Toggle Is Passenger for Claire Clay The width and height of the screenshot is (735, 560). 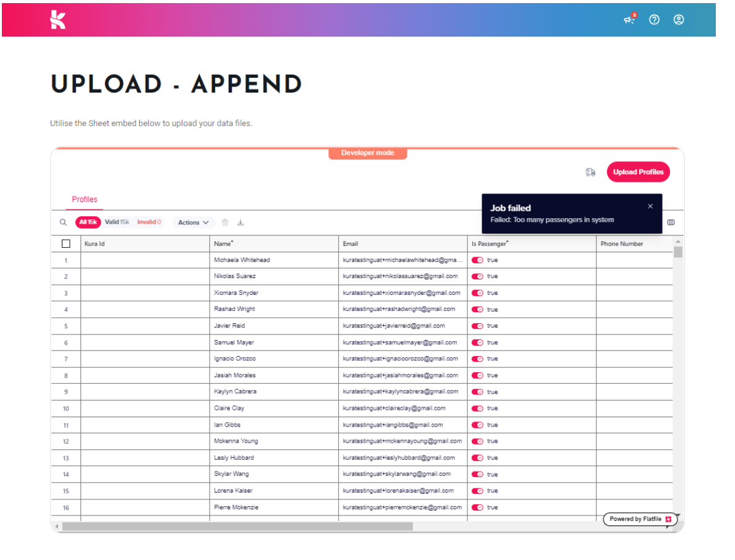[477, 408]
